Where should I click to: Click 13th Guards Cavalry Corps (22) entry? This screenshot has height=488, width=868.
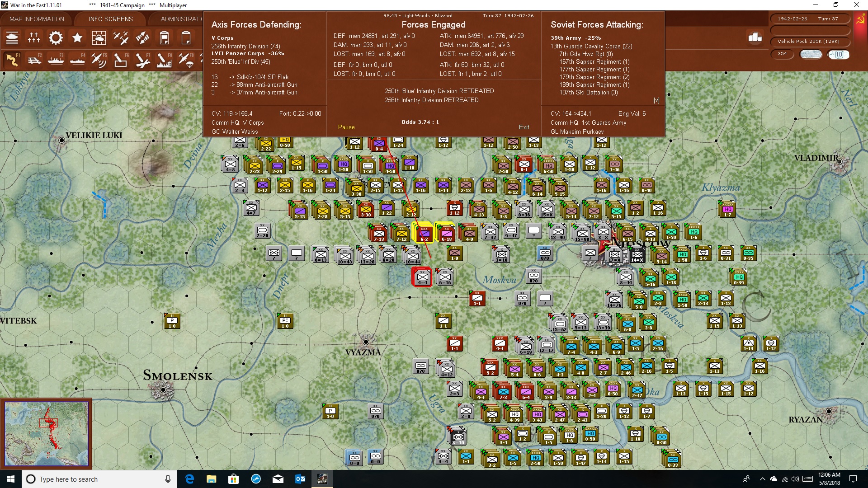pos(591,46)
